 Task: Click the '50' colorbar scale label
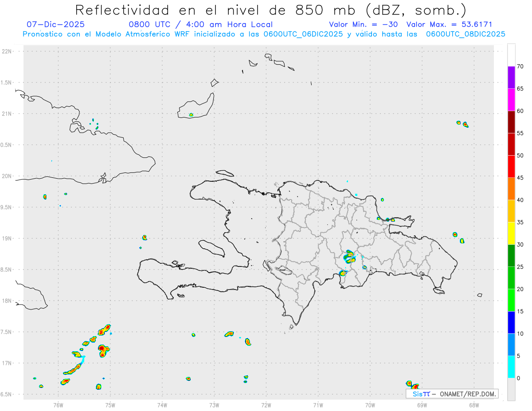[520, 156]
